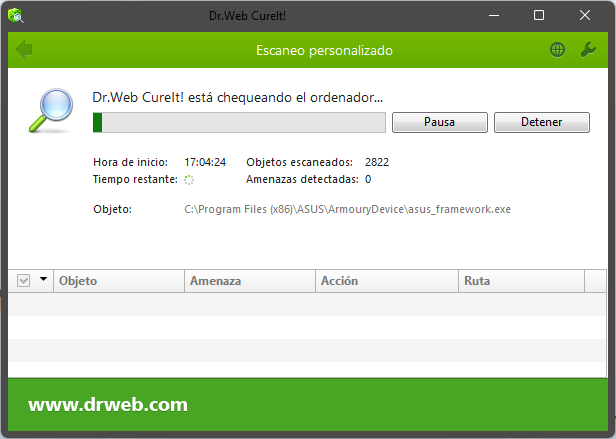
Task: Click the Dr.Web CureIt! title bar app icon
Action: click(x=16, y=16)
